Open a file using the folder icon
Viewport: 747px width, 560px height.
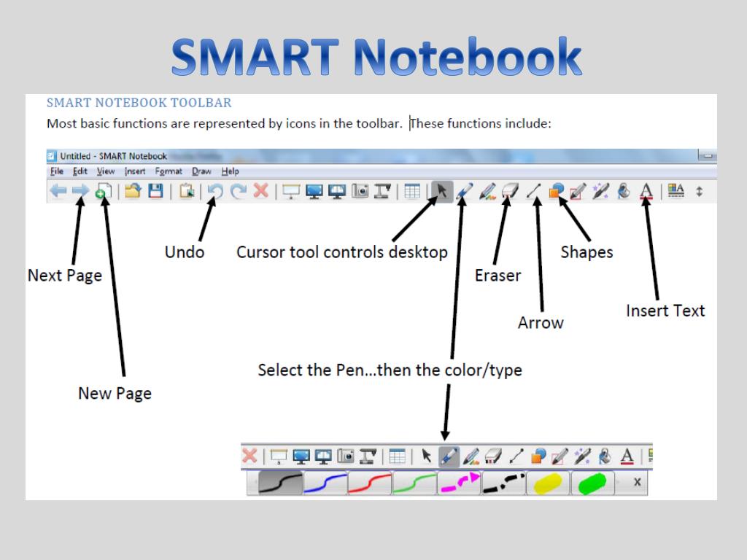pyautogui.click(x=133, y=191)
